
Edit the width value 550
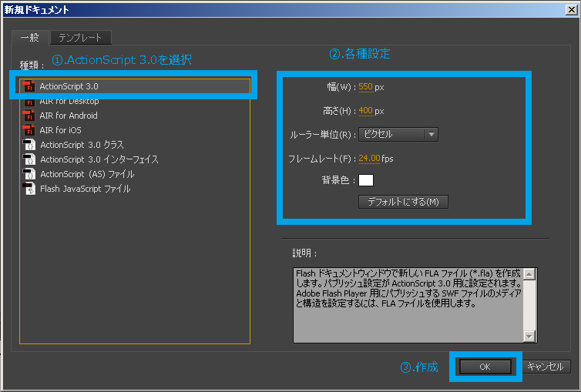[x=365, y=87]
